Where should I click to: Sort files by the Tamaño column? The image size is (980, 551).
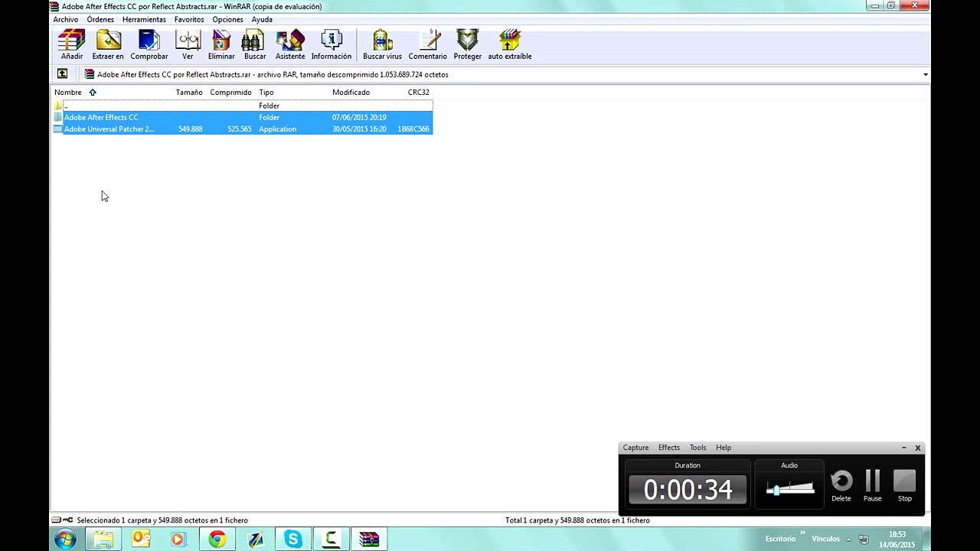click(189, 93)
